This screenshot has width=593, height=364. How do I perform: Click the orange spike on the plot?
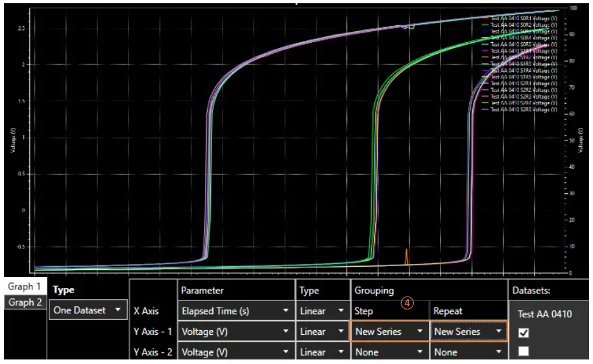coord(407,256)
